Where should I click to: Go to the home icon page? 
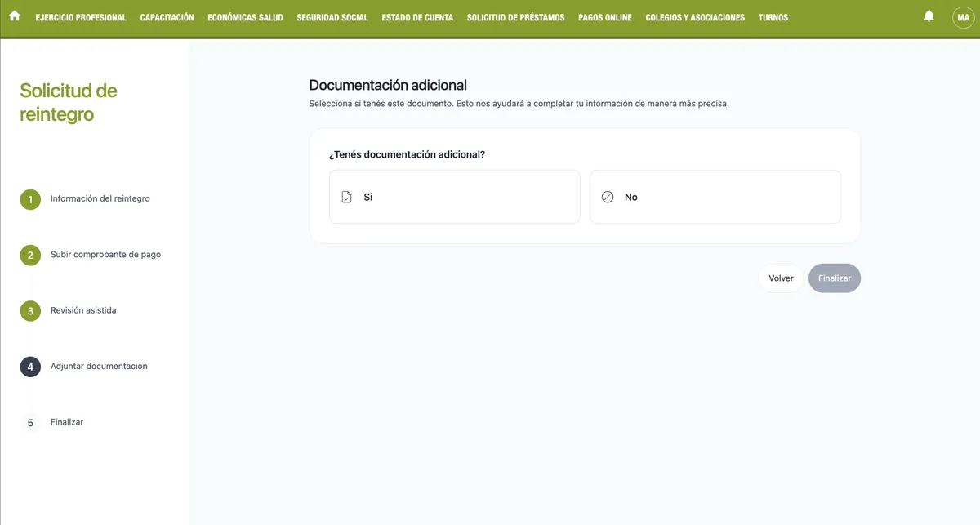click(14, 16)
